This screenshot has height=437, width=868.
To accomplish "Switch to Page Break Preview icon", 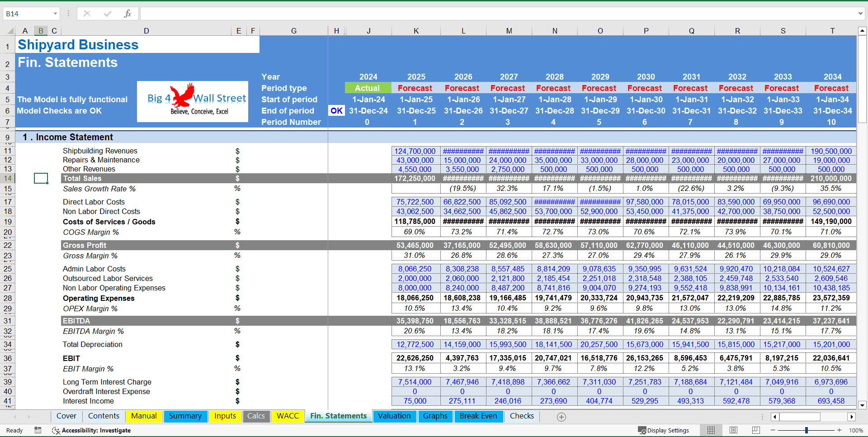I will (x=756, y=430).
